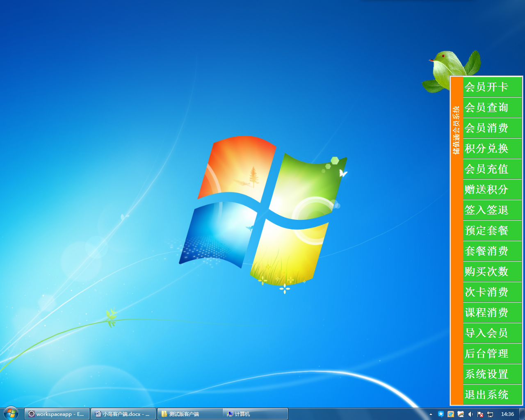Click the globe download tray icon

click(451, 414)
